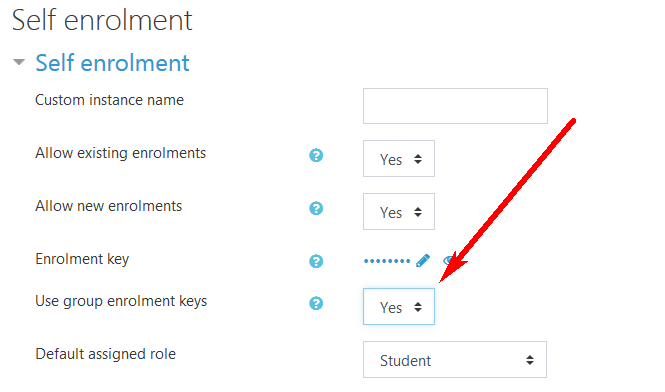The height and width of the screenshot is (392, 665).
Task: Open help for Allow existing enrolments
Action: (x=316, y=155)
